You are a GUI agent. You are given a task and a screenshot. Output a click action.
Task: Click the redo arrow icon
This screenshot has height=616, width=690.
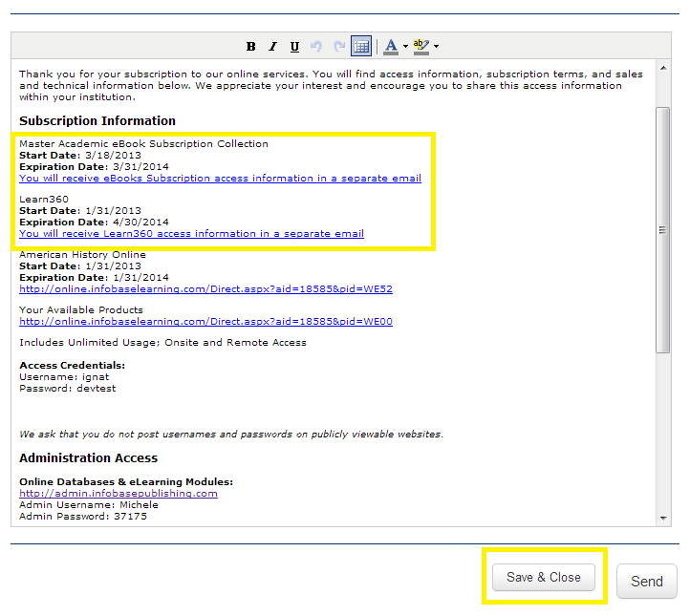click(x=339, y=46)
